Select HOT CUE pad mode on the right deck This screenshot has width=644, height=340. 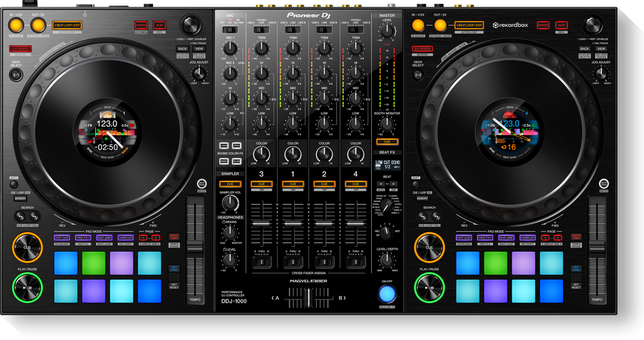[x=464, y=238]
